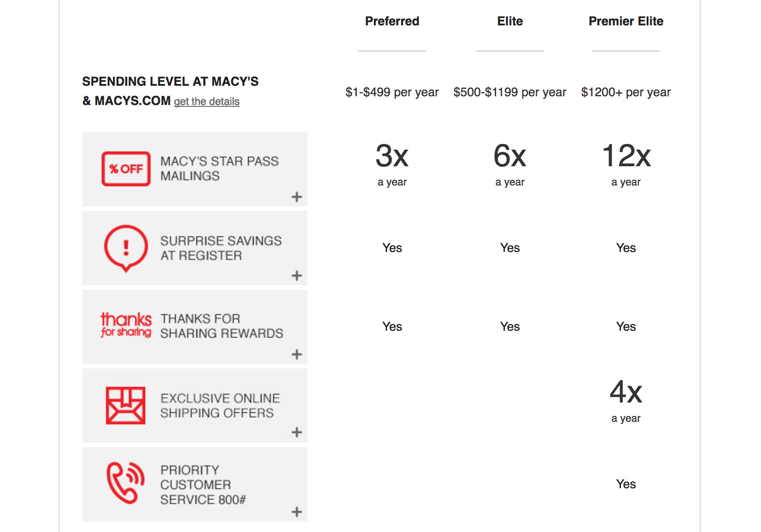
Task: Click Preferred 'Yes' for Surprise Savings
Action: click(x=392, y=248)
